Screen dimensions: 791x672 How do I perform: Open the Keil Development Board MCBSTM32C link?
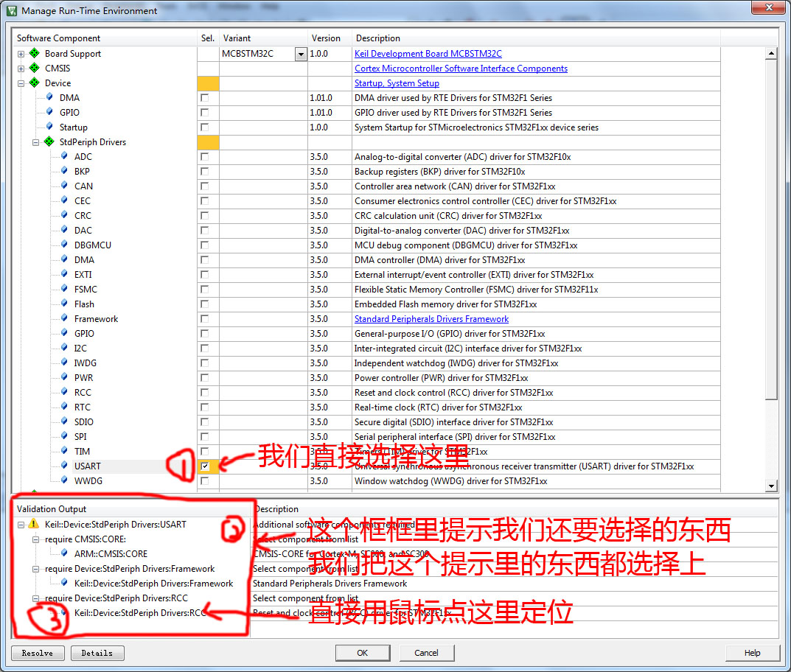pyautogui.click(x=428, y=54)
